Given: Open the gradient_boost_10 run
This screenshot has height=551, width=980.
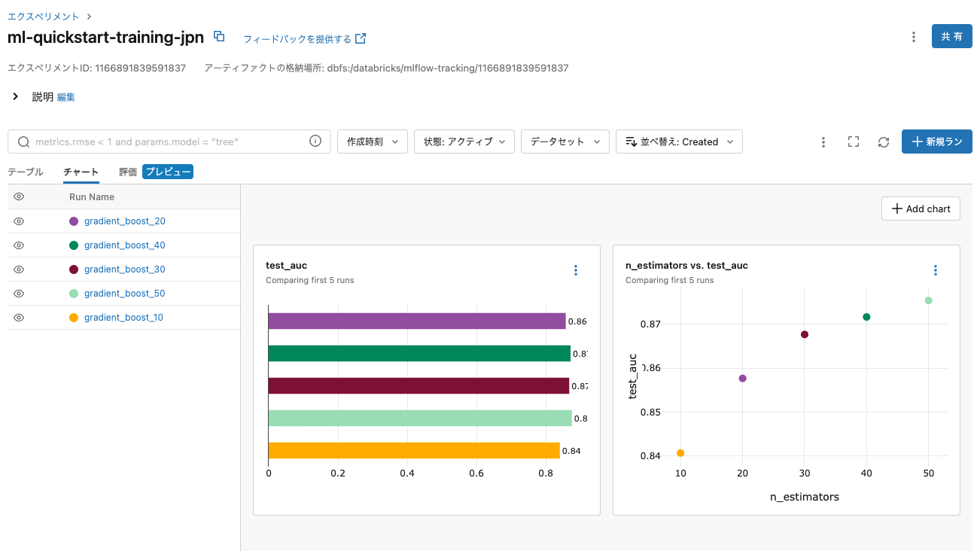Looking at the screenshot, I should pyautogui.click(x=123, y=318).
